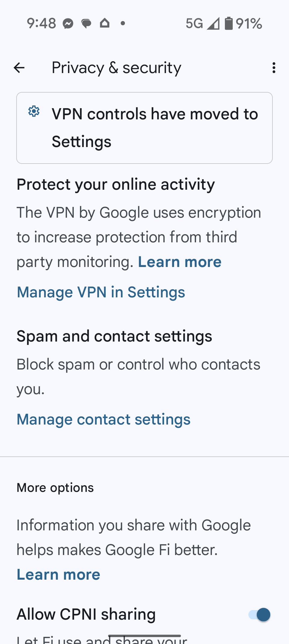This screenshot has height=644, width=289.
Task: Tap the gear icon in VPN notice
Action: point(34,111)
